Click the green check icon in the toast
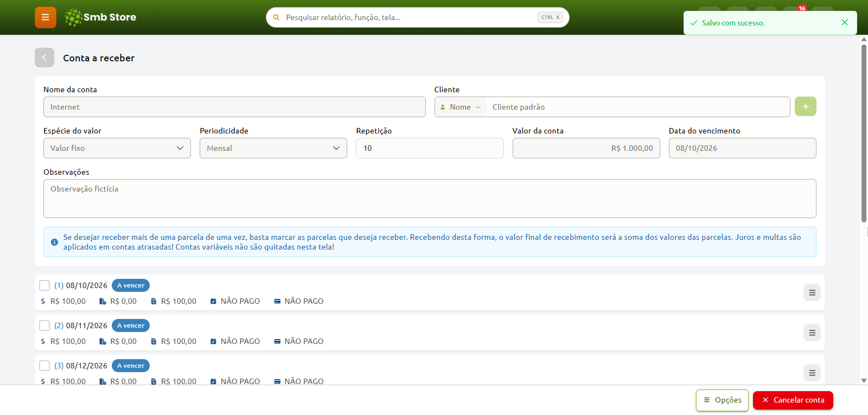The image size is (868, 415). pos(694,23)
